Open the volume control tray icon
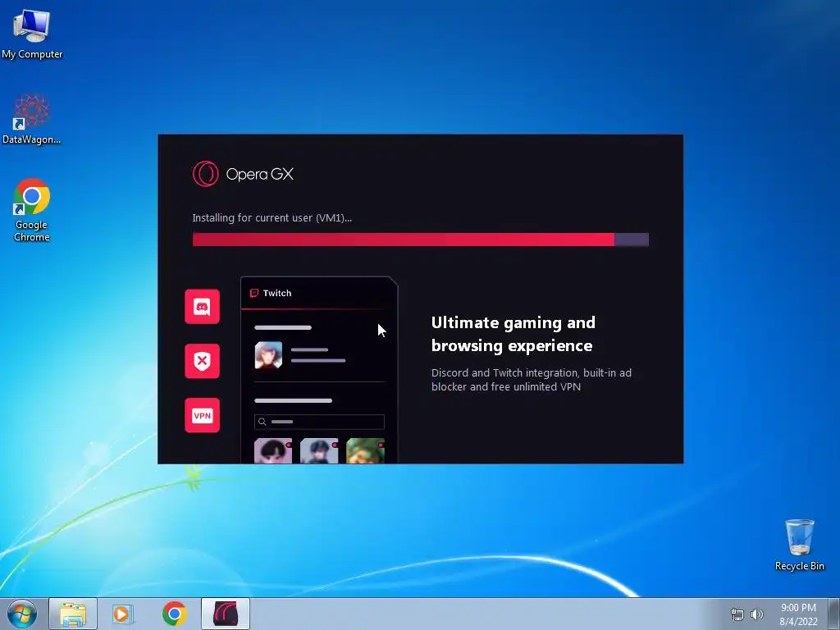This screenshot has width=840, height=630. pos(756,614)
